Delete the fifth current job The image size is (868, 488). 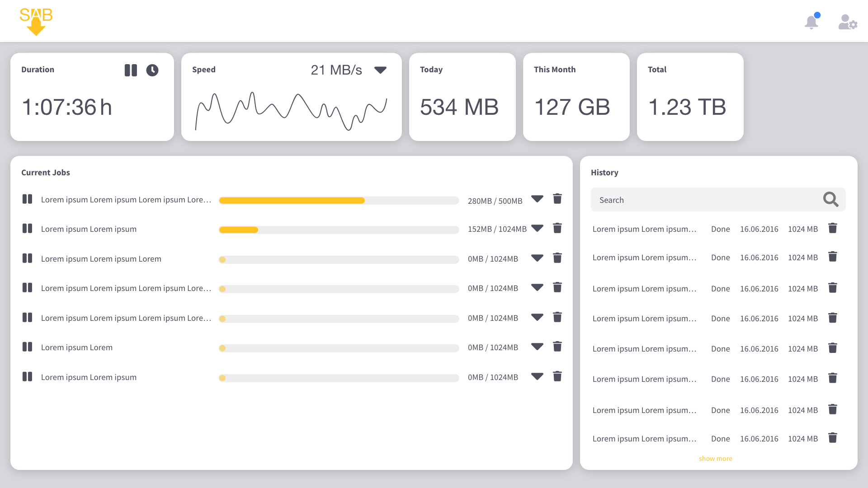[557, 317]
